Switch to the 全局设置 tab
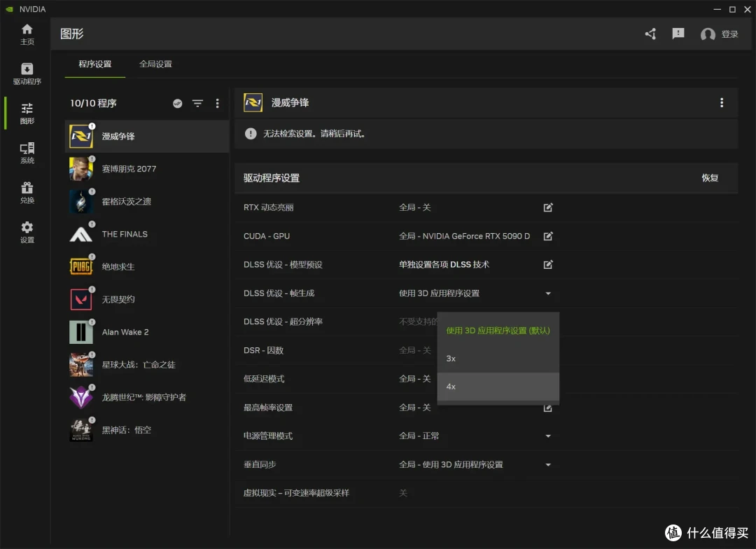Screen dimensions: 756x549 tap(155, 64)
